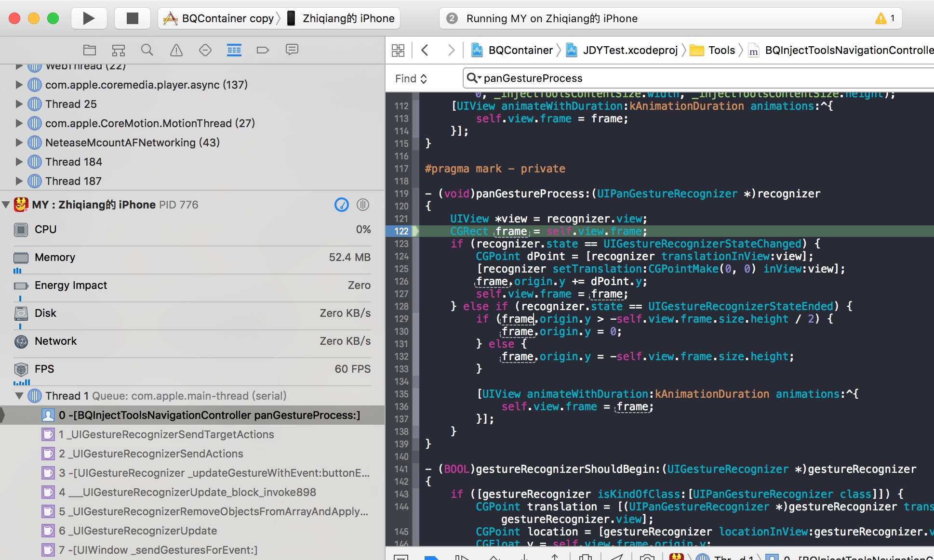Open the CPU gauge report
The image size is (934, 560).
pyautogui.click(x=192, y=230)
